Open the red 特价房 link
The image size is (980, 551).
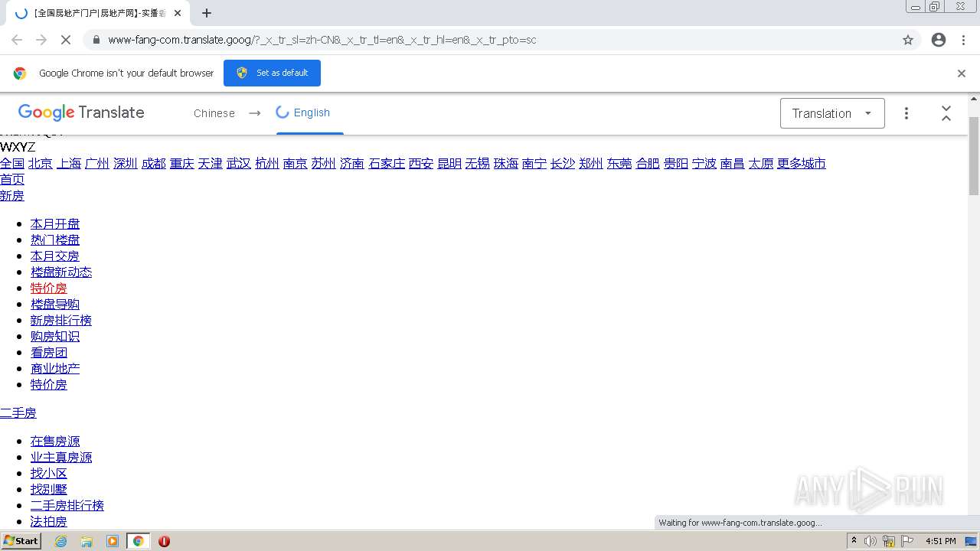click(x=49, y=288)
